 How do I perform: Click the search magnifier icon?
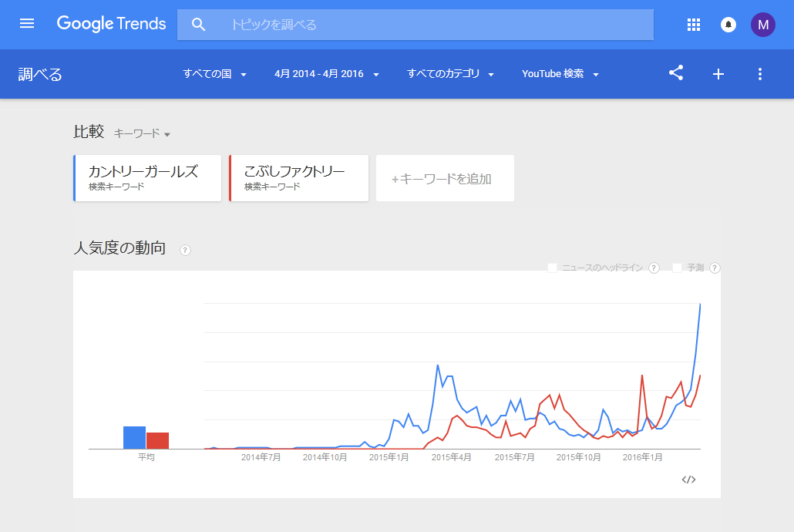point(199,25)
